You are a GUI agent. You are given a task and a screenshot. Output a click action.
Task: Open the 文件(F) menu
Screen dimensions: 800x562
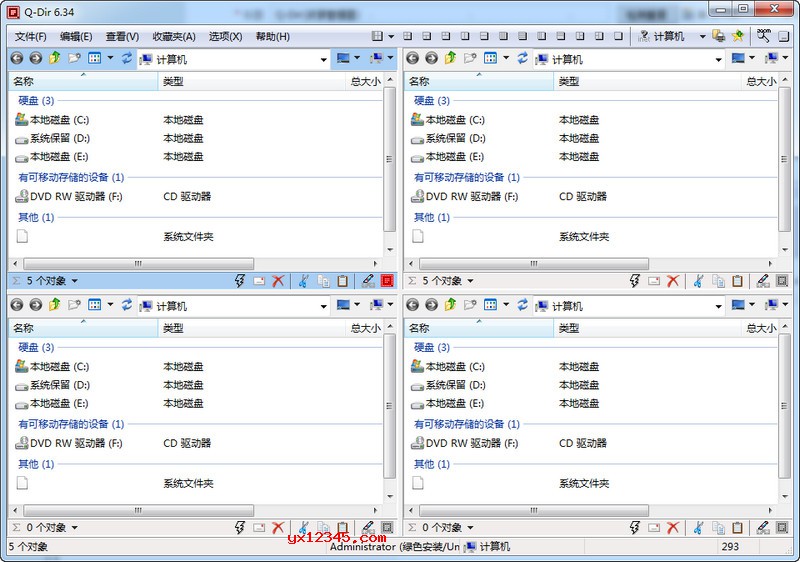[31, 36]
